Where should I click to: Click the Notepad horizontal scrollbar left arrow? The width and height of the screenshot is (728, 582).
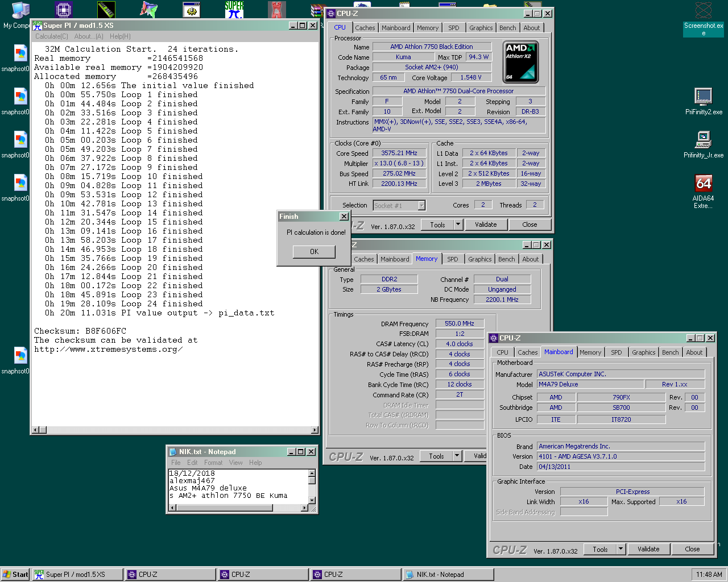pyautogui.click(x=172, y=508)
